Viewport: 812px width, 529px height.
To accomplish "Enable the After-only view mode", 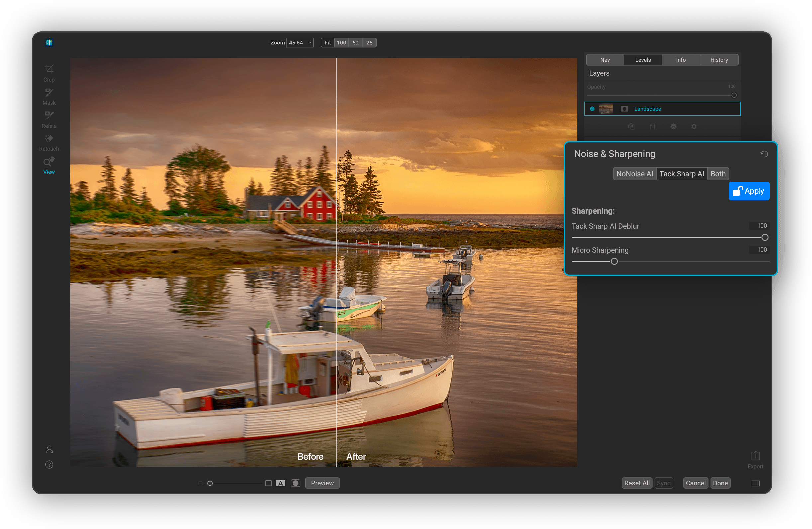I will [280, 483].
